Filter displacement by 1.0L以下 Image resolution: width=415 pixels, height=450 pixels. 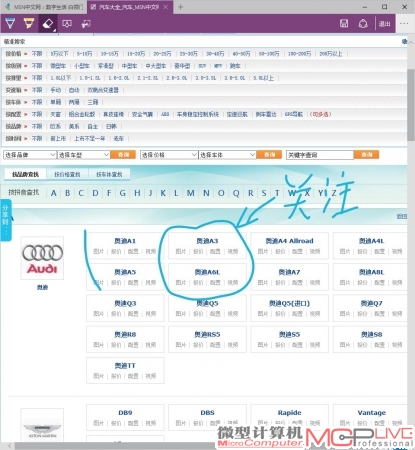[61, 78]
